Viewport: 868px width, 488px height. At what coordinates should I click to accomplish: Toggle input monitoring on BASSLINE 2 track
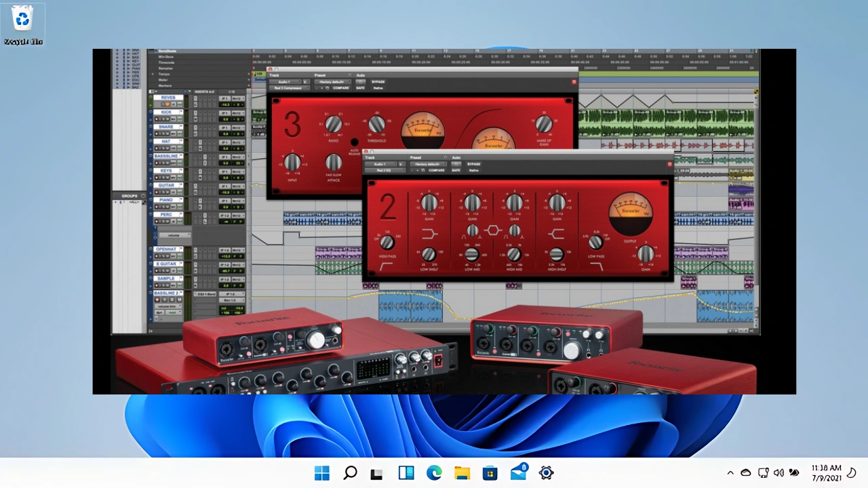(x=164, y=300)
